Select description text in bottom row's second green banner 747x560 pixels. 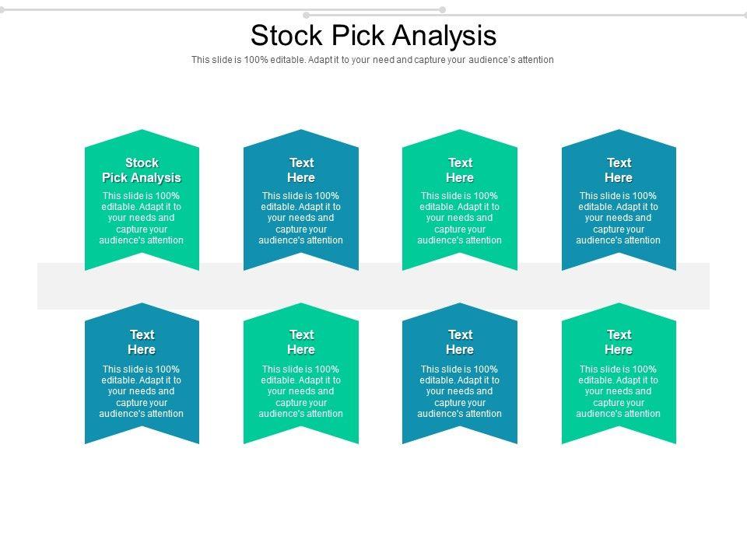coord(301,391)
